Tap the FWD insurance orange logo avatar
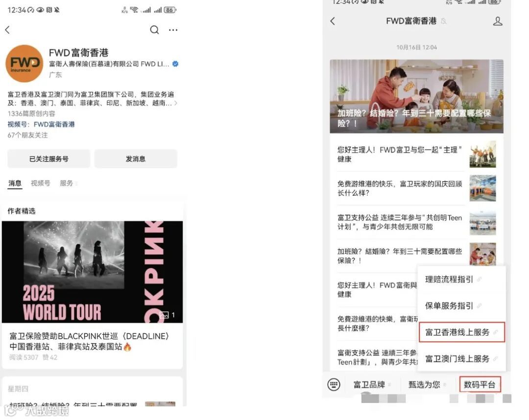 click(x=24, y=63)
